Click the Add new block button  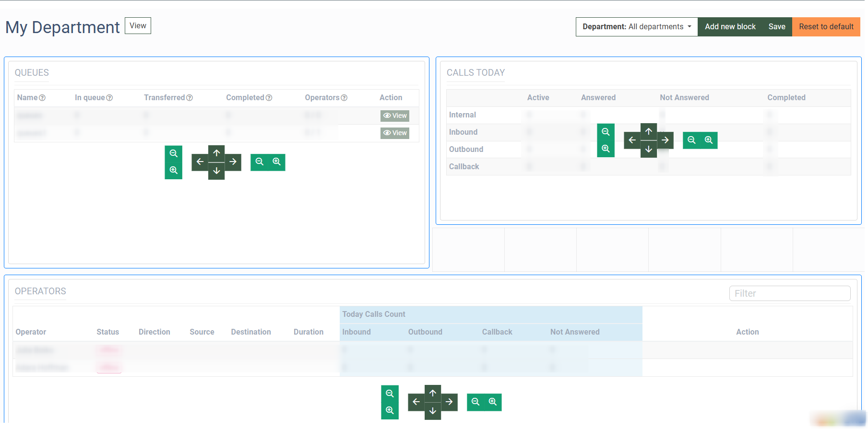(x=730, y=27)
